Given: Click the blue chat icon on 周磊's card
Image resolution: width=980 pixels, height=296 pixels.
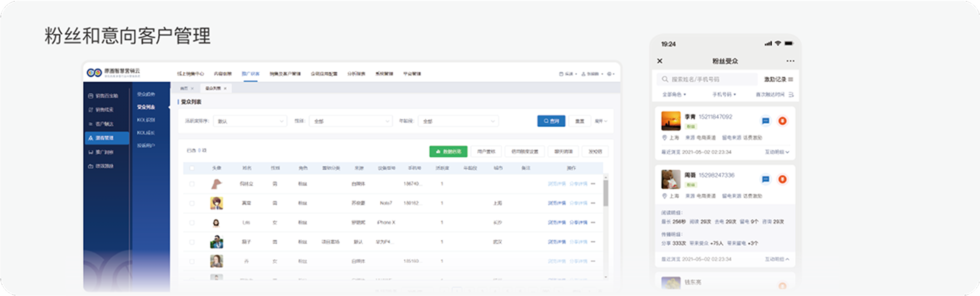Looking at the screenshot, I should (x=765, y=179).
